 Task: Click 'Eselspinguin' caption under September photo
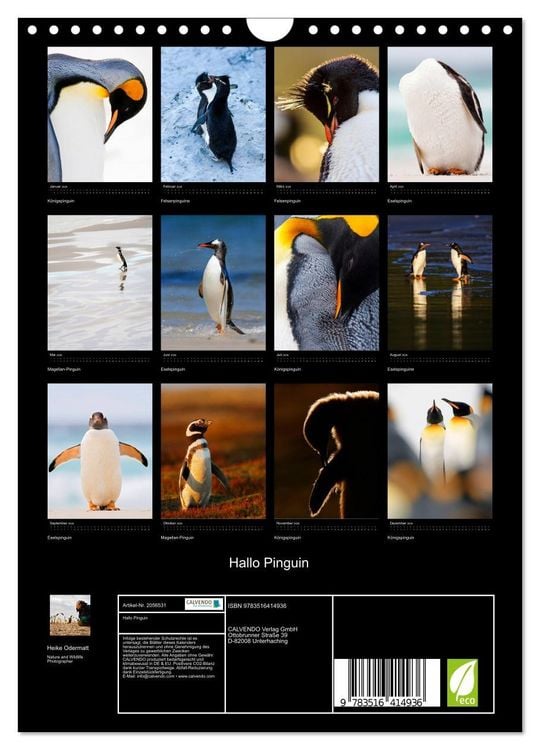tap(60, 538)
